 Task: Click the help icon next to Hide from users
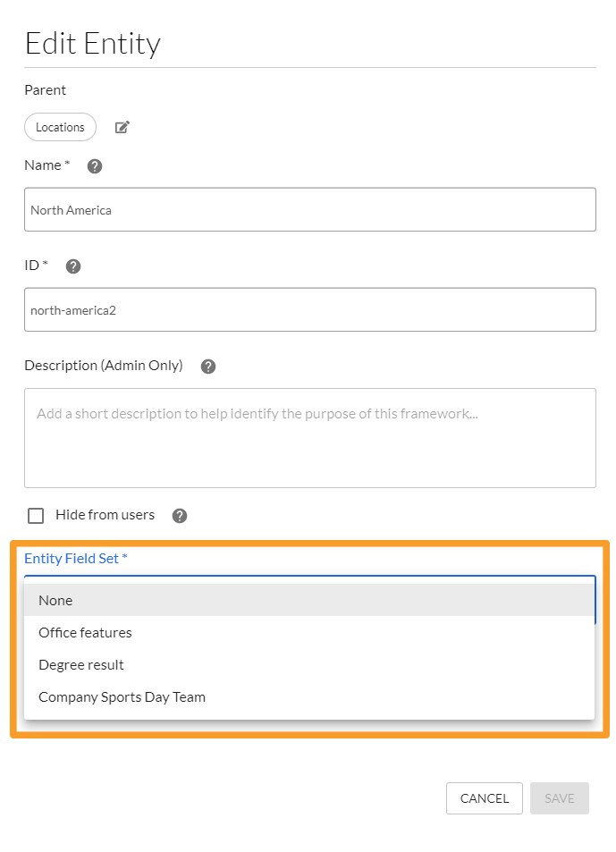179,515
